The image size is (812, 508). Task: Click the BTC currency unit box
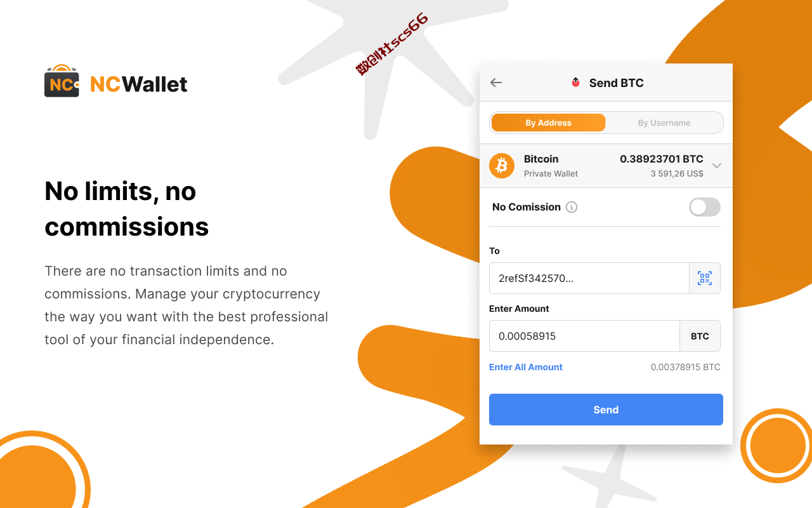(700, 336)
